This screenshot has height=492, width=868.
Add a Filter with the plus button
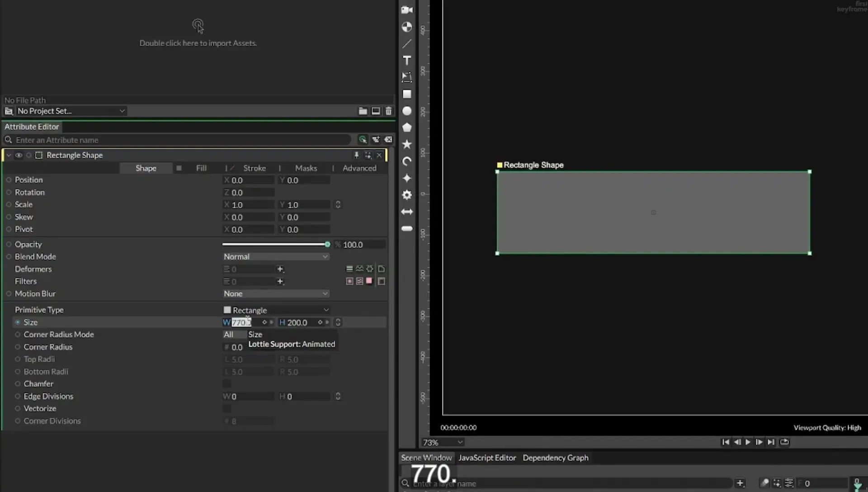(280, 281)
